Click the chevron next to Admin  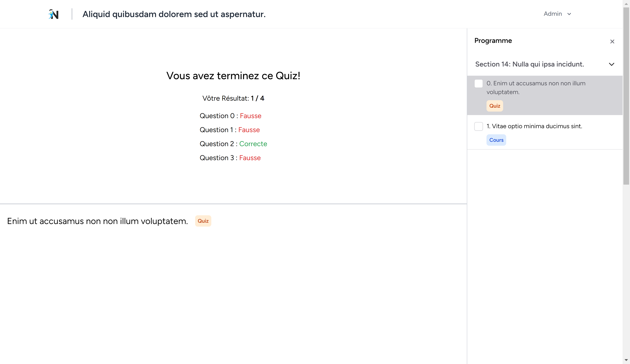click(x=569, y=14)
